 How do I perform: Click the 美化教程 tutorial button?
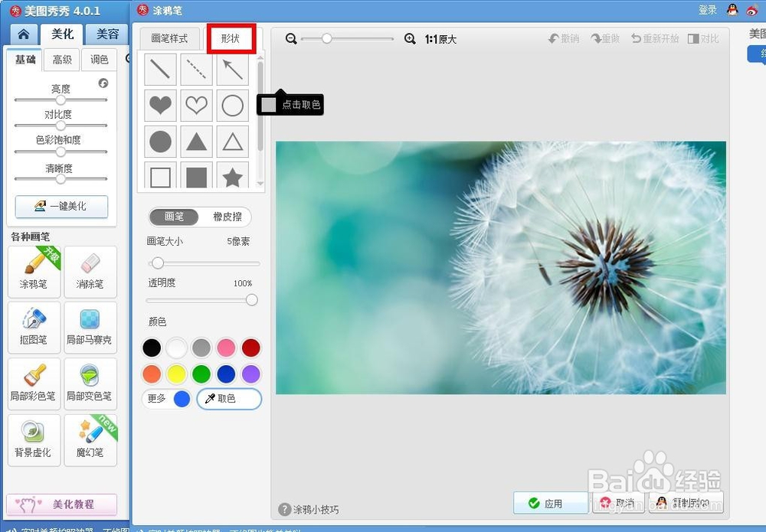click(61, 504)
